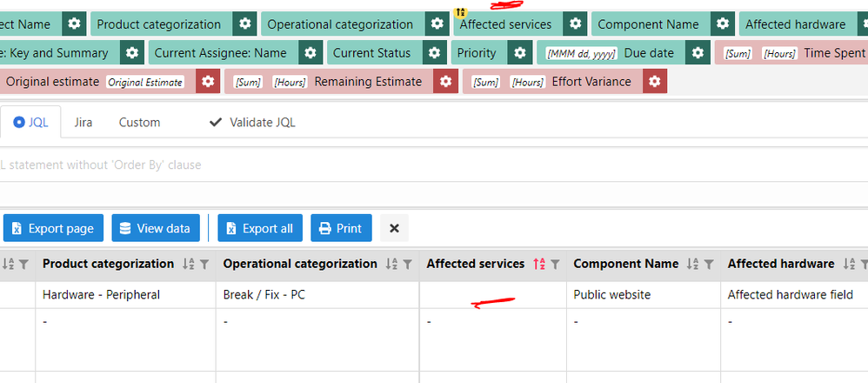
Task: Click the Component Name column header
Action: (x=625, y=264)
